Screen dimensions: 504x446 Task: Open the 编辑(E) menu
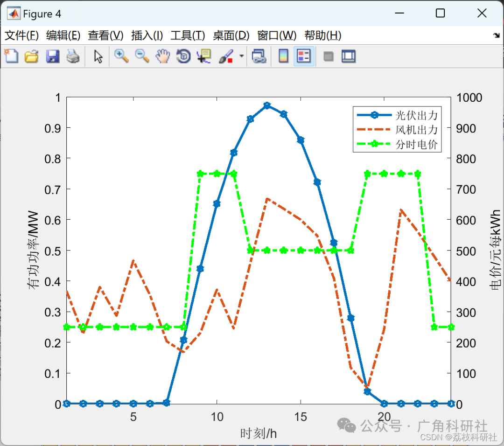click(x=63, y=35)
